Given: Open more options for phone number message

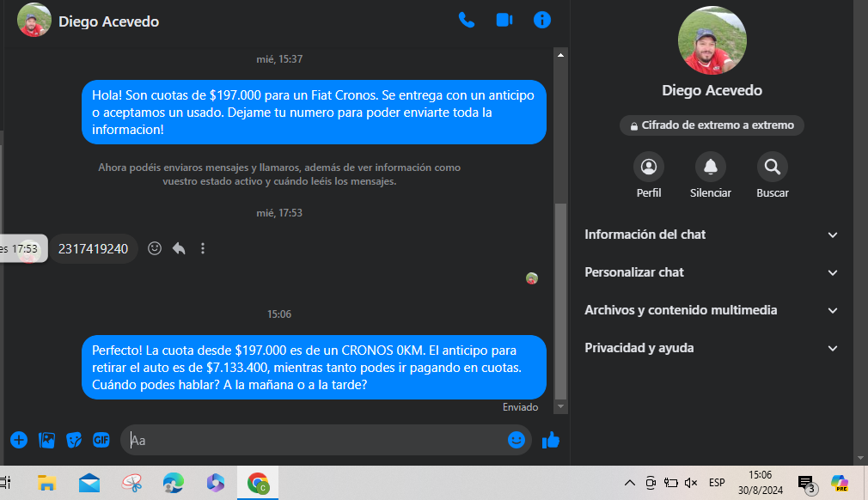Looking at the screenshot, I should click(203, 248).
